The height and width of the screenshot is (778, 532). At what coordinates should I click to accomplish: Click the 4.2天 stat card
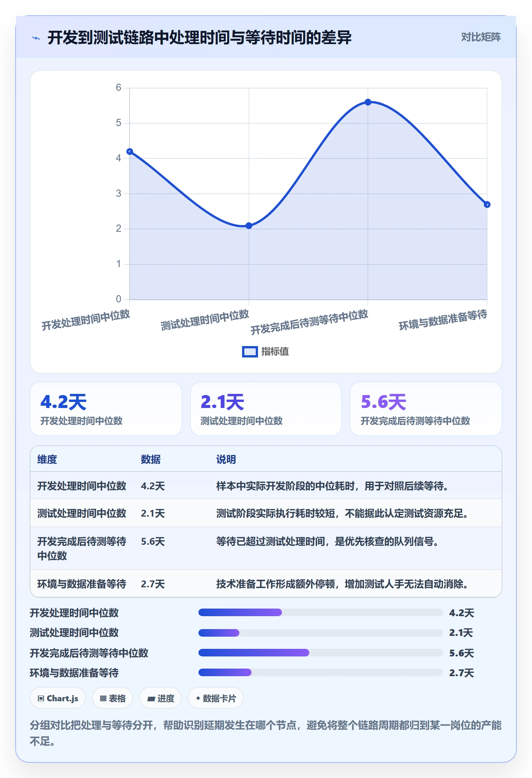(x=106, y=409)
